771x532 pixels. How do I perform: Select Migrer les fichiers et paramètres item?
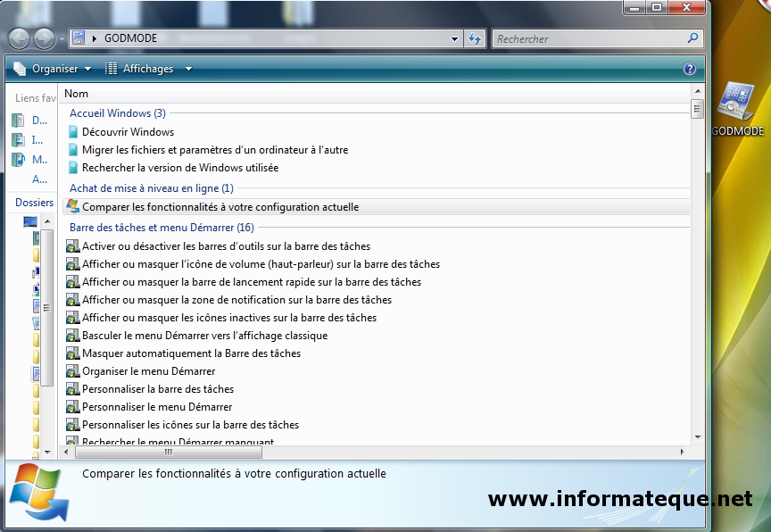[215, 150]
